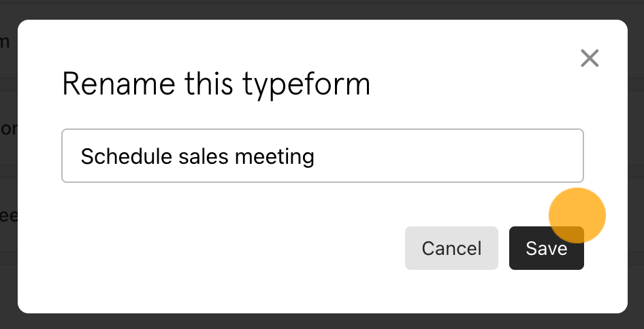Focus the "Schedule sales meeting" input
The height and width of the screenshot is (329, 644).
point(322,156)
